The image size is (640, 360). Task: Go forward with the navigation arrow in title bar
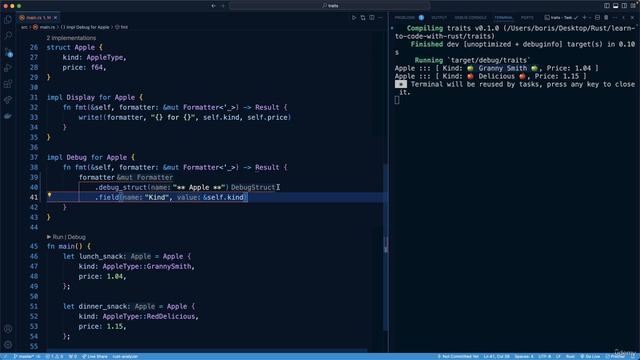tap(223, 6)
